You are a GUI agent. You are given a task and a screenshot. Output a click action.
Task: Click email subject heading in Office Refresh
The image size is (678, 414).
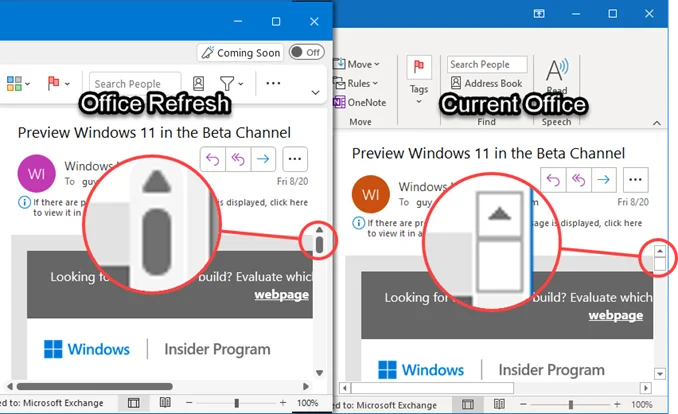[x=154, y=132]
